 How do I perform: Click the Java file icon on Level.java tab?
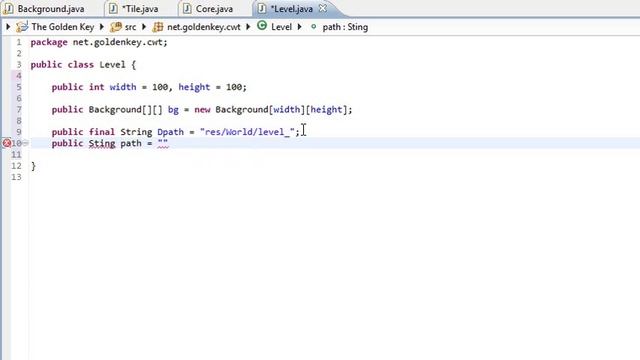pyautogui.click(x=262, y=9)
